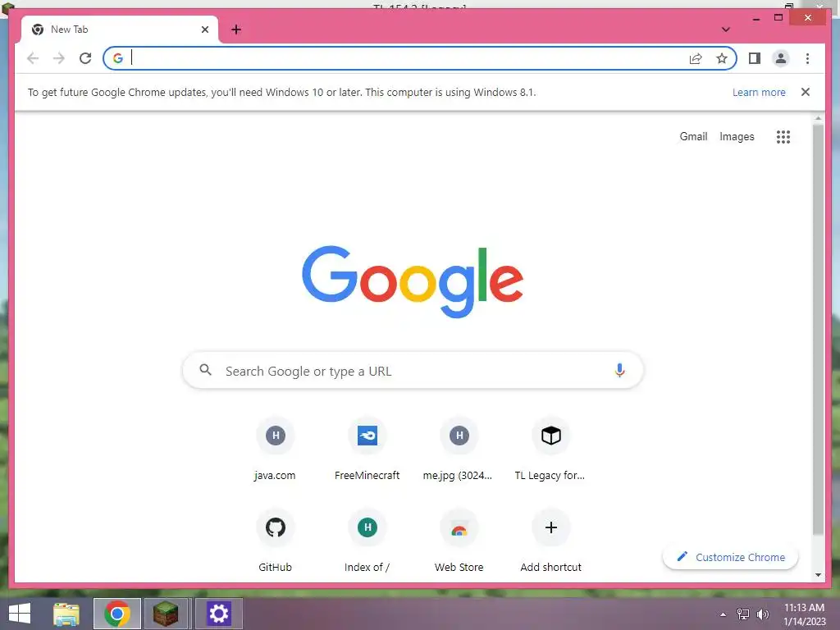Click the page vertical scrollbar
The image size is (840, 630).
point(818,329)
